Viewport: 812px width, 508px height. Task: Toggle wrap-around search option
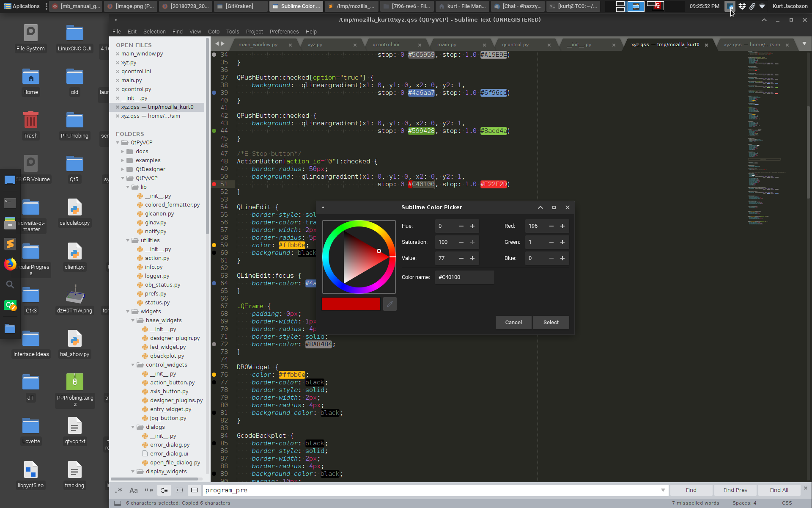click(x=164, y=490)
